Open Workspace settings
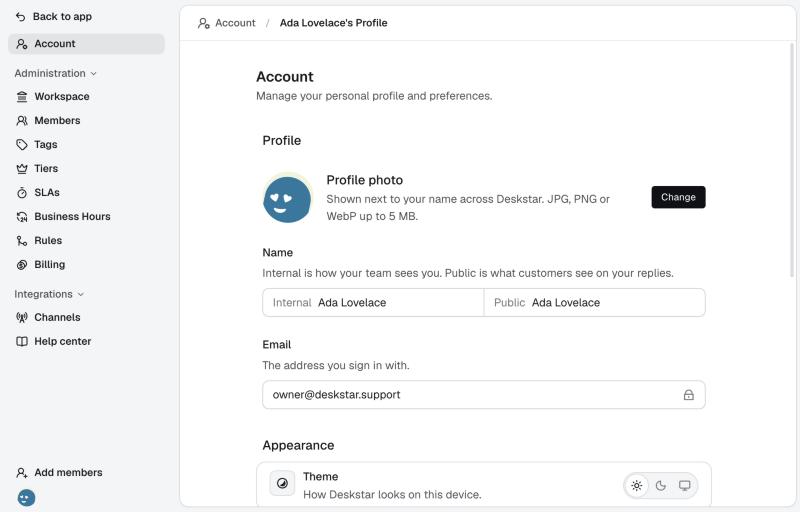Viewport: 800px width, 512px height. click(x=86, y=96)
